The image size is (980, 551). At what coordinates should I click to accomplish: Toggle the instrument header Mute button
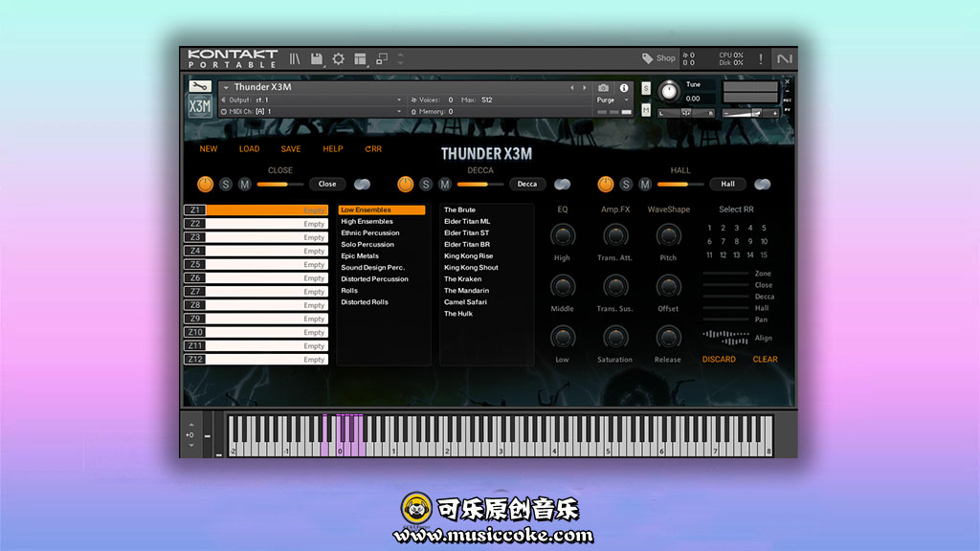tap(646, 111)
